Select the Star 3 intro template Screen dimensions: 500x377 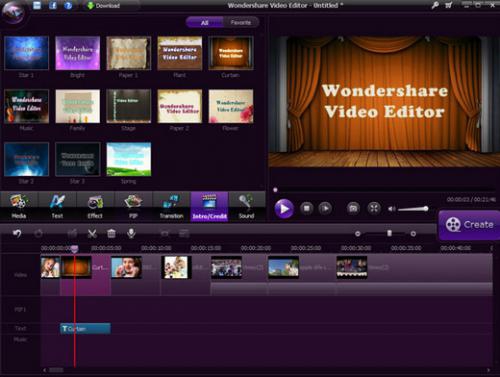(x=77, y=159)
